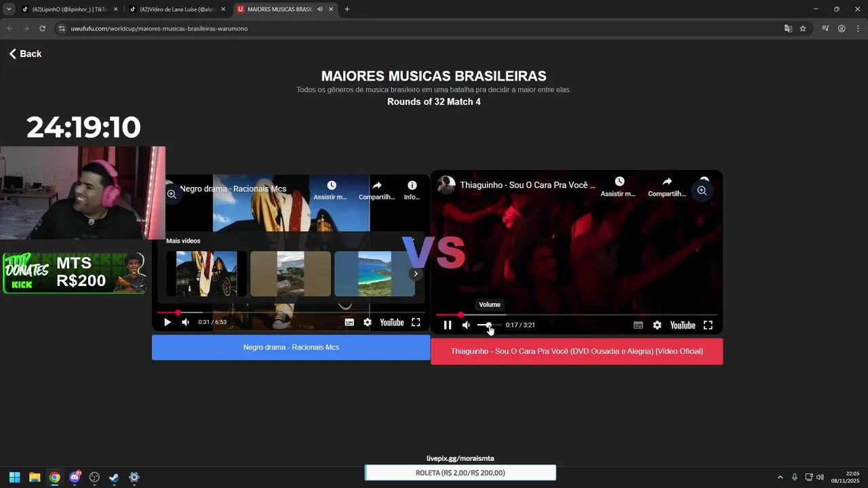Open File Explorer from taskbar
Viewport: 868px width, 488px height.
[35, 477]
